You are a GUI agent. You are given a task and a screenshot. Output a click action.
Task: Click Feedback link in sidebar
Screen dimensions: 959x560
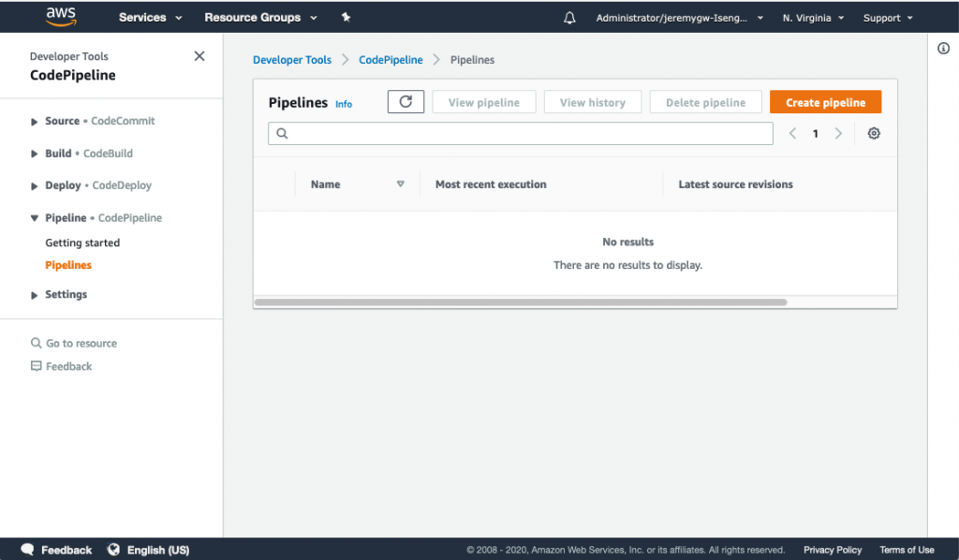(68, 366)
